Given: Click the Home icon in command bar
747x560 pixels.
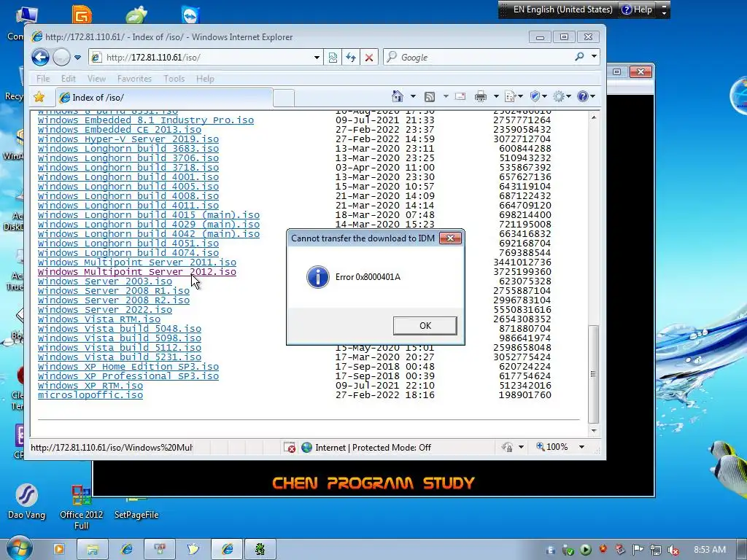Looking at the screenshot, I should (x=398, y=97).
